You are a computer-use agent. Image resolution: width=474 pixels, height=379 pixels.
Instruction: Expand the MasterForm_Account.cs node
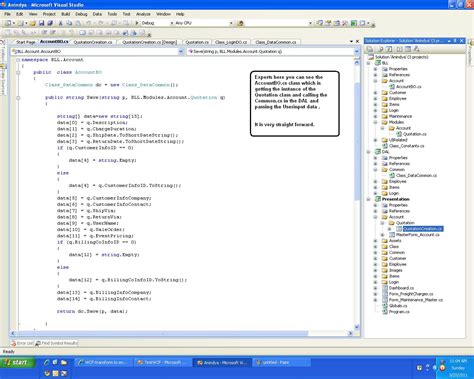pyautogui.click(x=383, y=235)
